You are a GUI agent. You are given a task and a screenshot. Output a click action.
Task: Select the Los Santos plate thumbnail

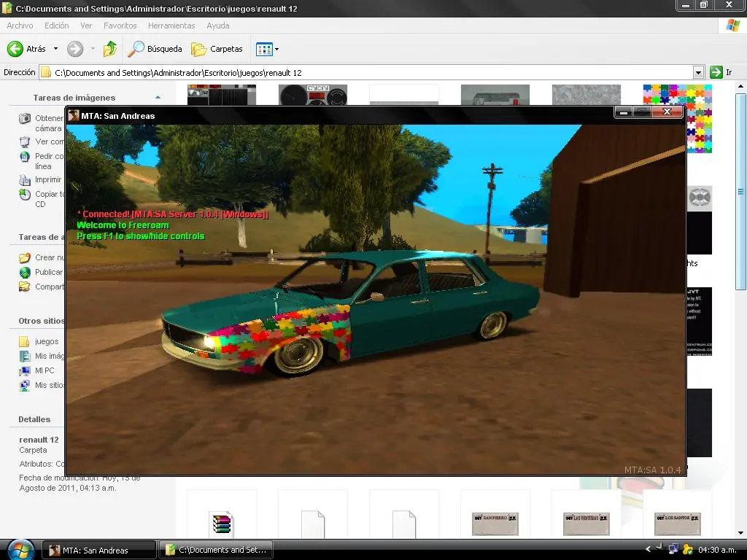click(678, 524)
